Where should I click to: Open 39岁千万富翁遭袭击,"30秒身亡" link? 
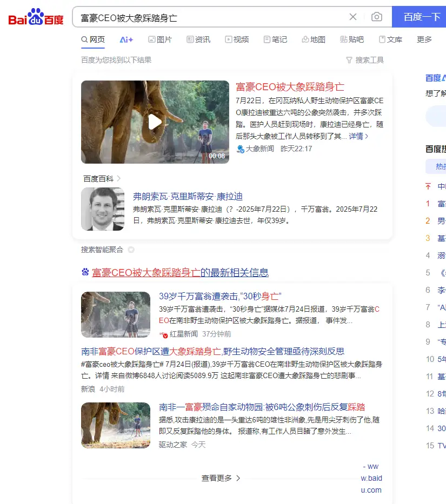tap(220, 297)
